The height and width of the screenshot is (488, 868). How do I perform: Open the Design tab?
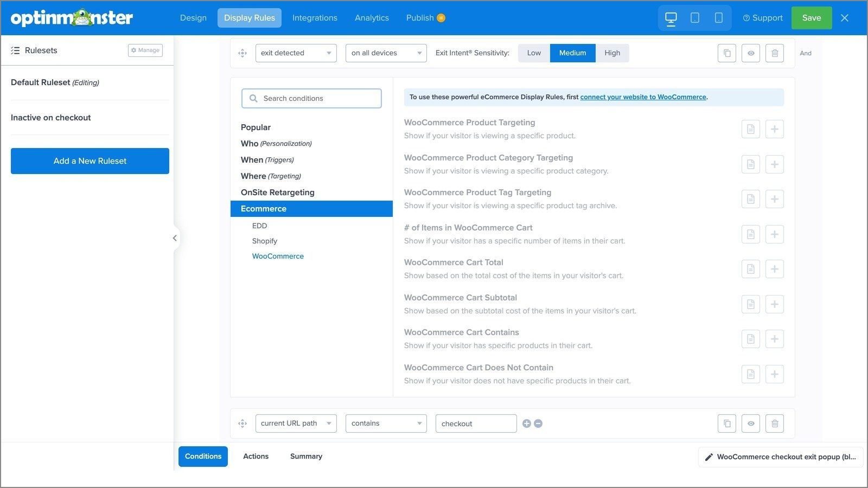click(x=193, y=18)
